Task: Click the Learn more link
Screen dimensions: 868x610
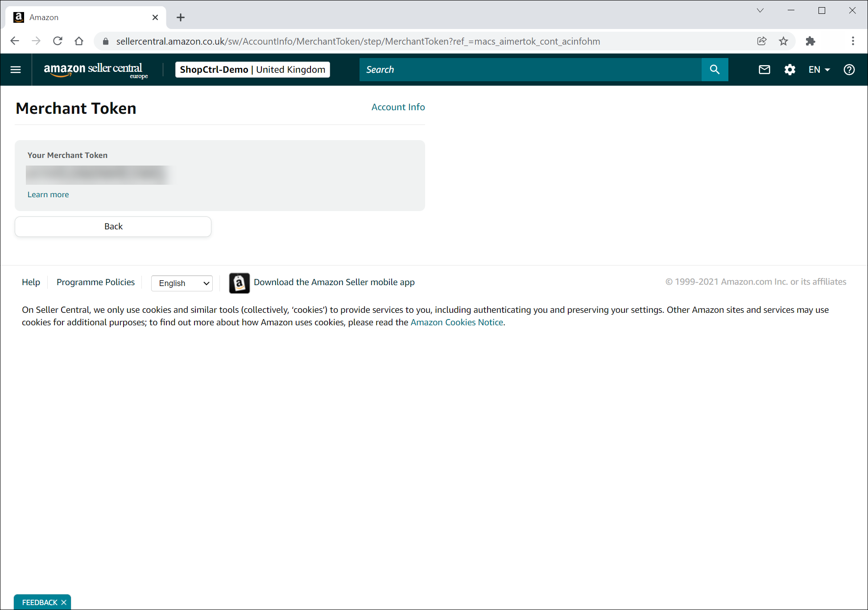Action: pos(48,195)
